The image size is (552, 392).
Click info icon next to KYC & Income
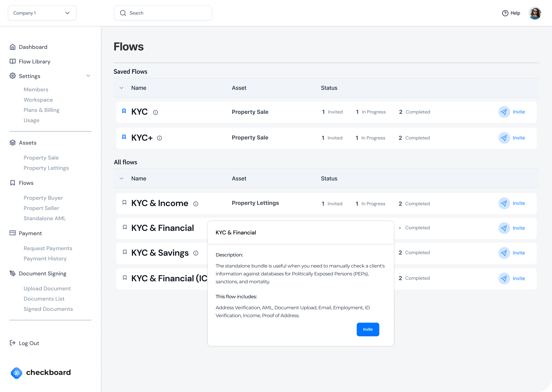(x=196, y=204)
